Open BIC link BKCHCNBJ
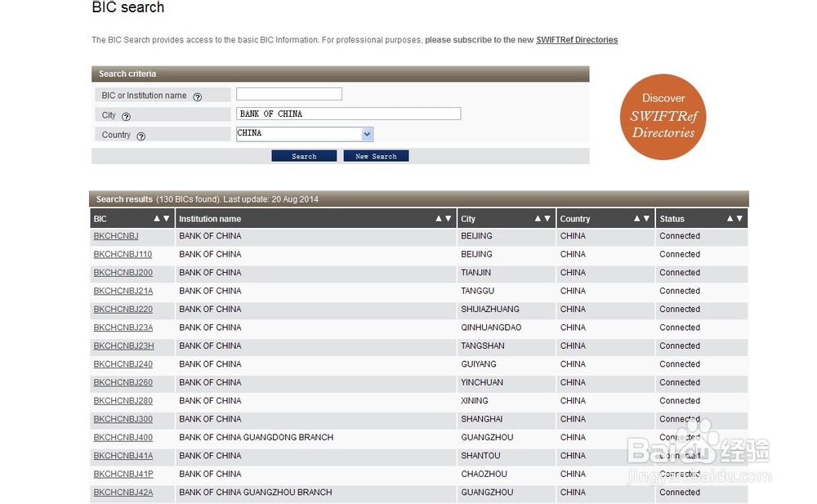 point(116,236)
